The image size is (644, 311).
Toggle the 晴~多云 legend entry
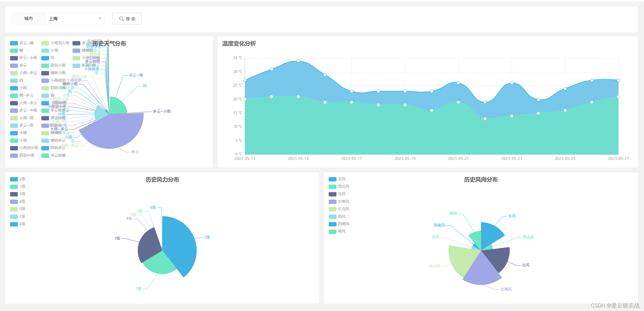[x=22, y=95]
